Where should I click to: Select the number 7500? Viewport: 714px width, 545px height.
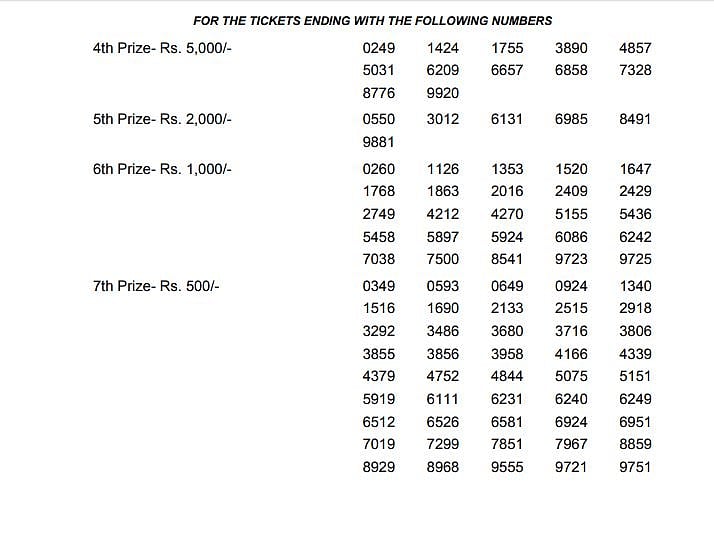(x=442, y=260)
